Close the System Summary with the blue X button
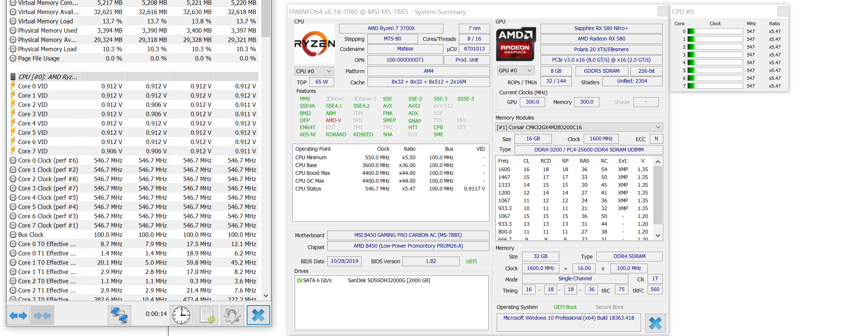868x336 pixels. pyautogui.click(x=655, y=323)
